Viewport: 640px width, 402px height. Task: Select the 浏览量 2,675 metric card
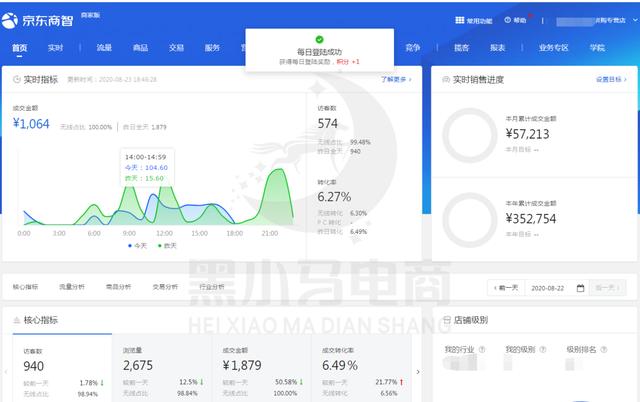point(162,368)
